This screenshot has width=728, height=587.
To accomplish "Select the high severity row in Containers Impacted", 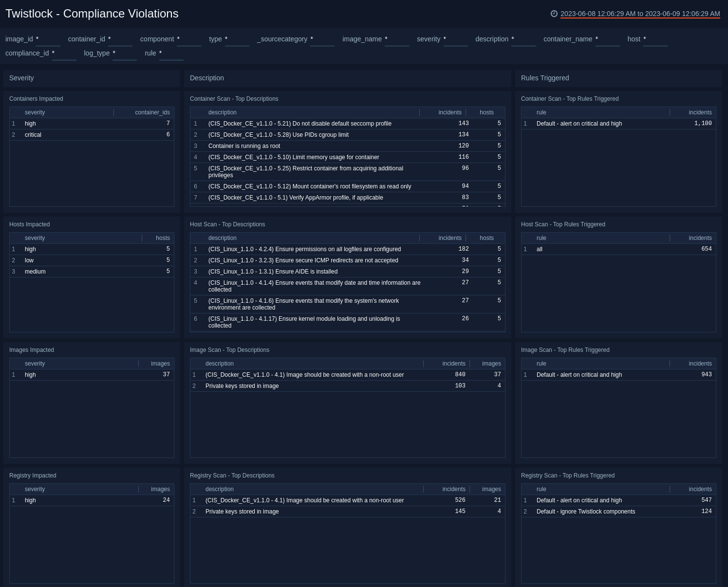I will 73,124.
